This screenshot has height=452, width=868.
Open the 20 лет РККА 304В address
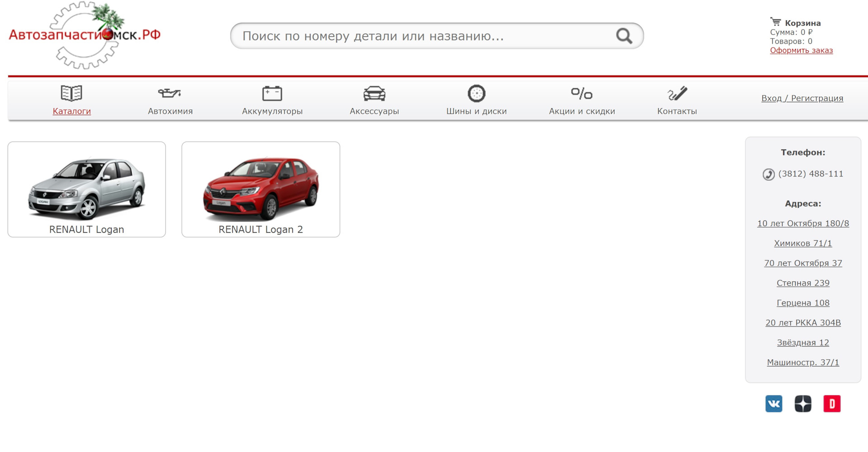803,323
